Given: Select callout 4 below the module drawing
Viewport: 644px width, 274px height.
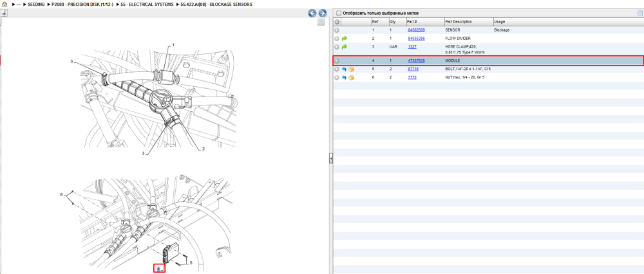Looking at the screenshot, I should tap(159, 268).
